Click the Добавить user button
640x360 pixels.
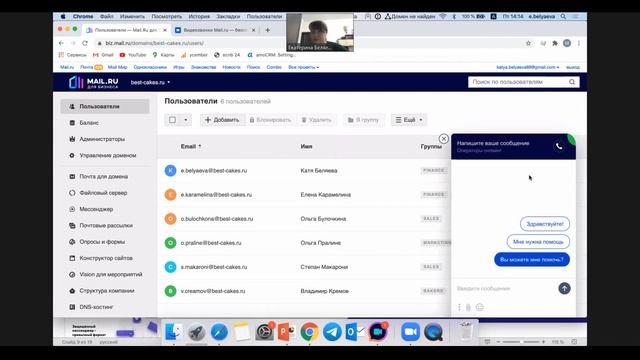(x=222, y=120)
